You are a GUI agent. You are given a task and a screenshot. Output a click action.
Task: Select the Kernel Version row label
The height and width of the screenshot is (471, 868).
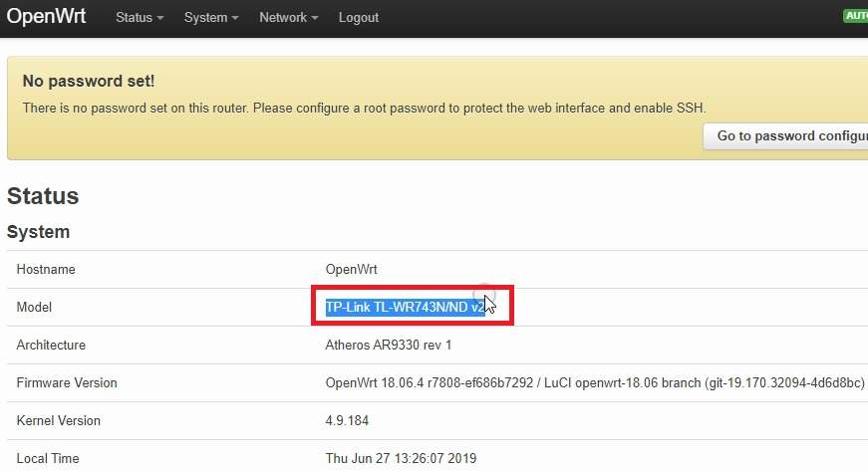coord(59,421)
